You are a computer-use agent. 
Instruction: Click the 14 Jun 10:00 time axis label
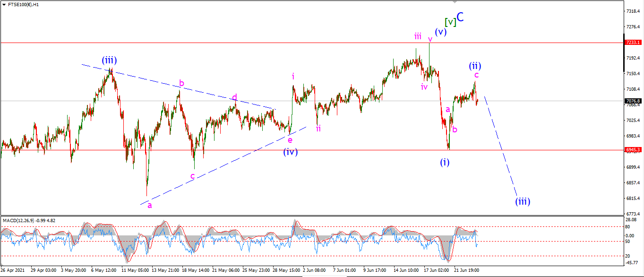[x=406, y=270]
